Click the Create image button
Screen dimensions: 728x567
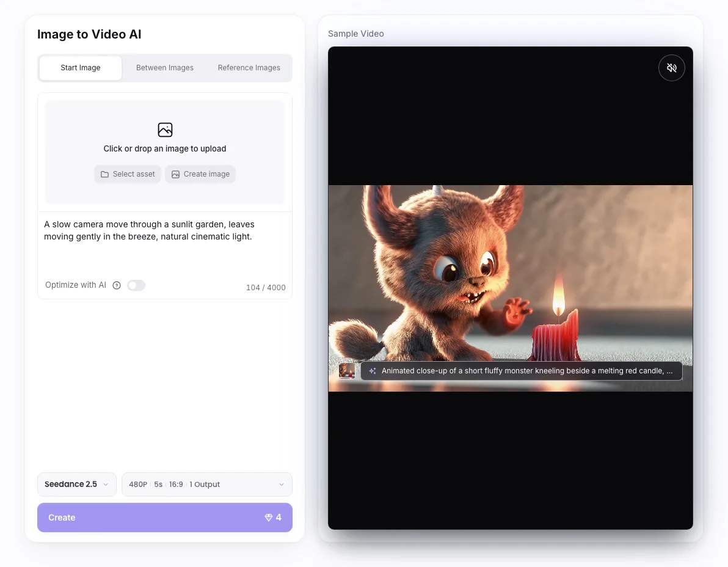point(200,174)
